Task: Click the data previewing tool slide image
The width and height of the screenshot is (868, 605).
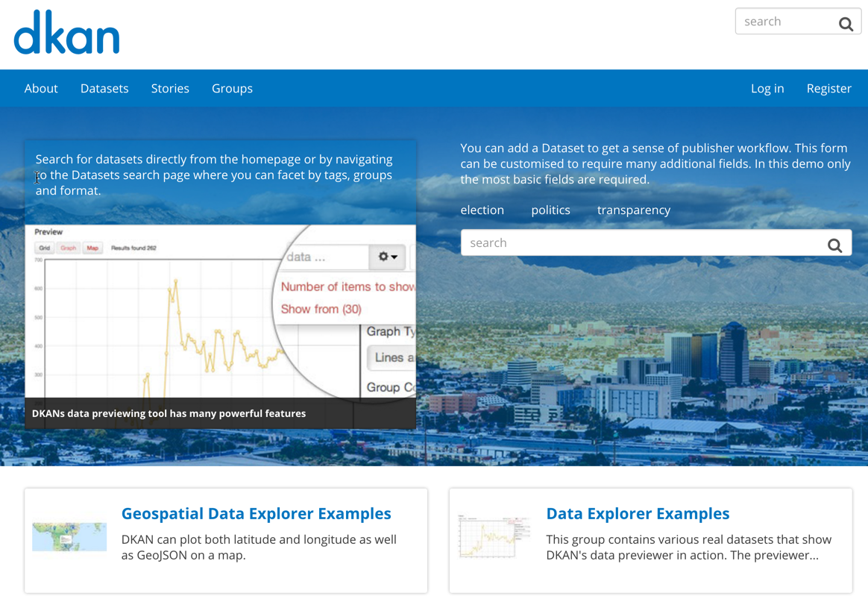Action: click(x=220, y=327)
